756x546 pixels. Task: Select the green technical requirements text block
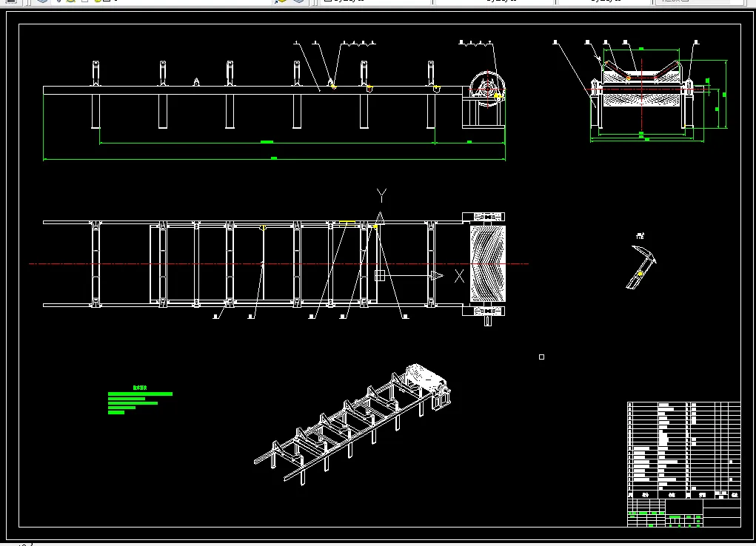[140, 400]
